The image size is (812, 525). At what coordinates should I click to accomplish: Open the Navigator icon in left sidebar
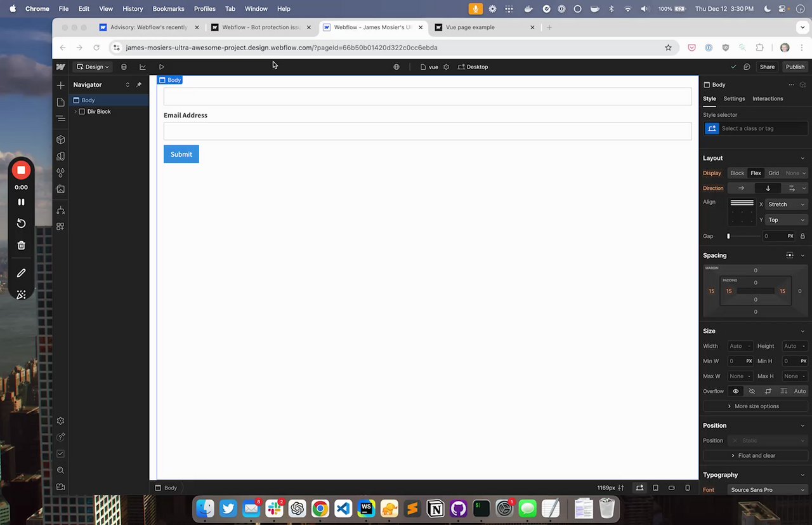(x=61, y=119)
